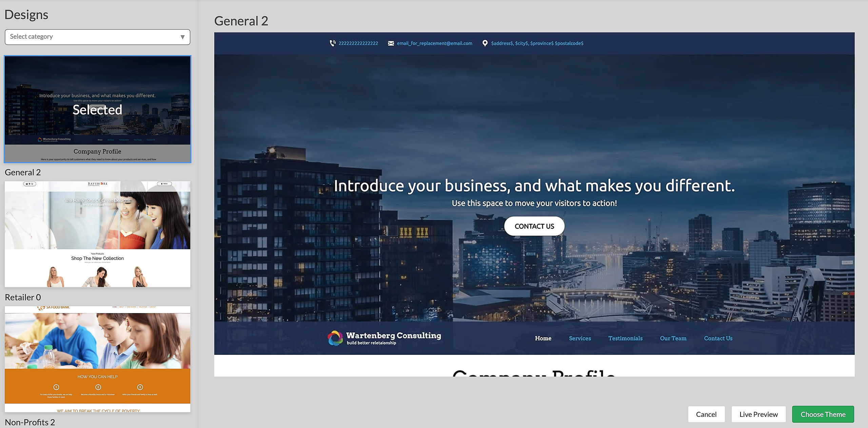The height and width of the screenshot is (428, 868).
Task: Click the phone number in preview header
Action: (x=358, y=43)
